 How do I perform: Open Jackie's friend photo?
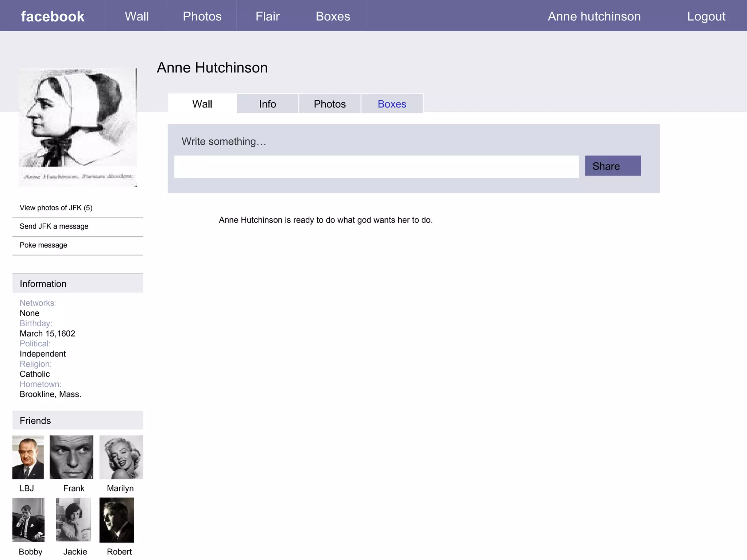tap(73, 520)
